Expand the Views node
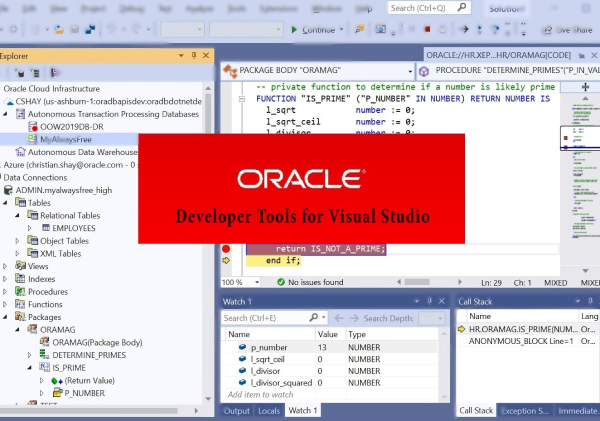This screenshot has height=421, width=600. [5, 266]
